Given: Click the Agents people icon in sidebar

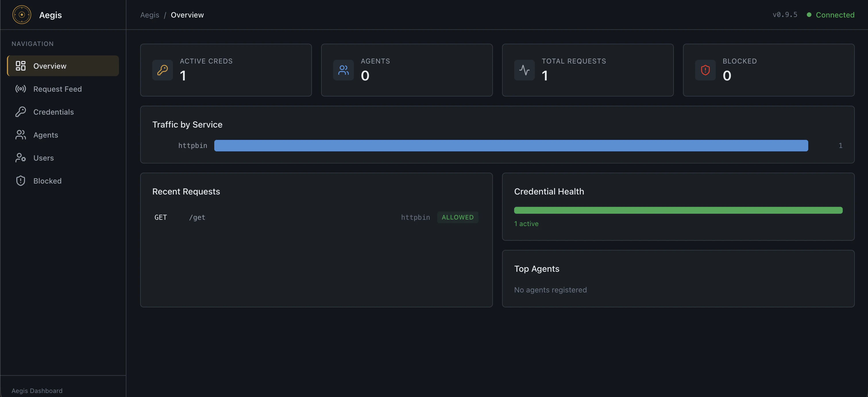Looking at the screenshot, I should (21, 135).
